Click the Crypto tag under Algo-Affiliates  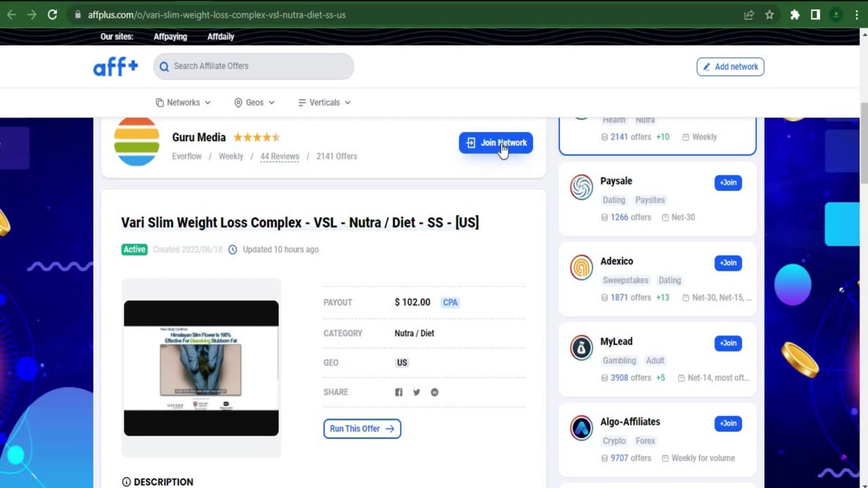coord(614,441)
